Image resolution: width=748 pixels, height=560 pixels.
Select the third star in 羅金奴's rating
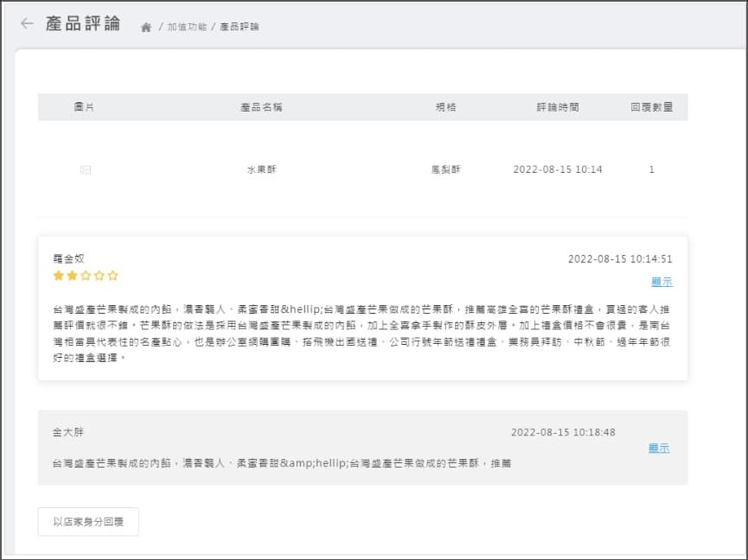pyautogui.click(x=86, y=276)
